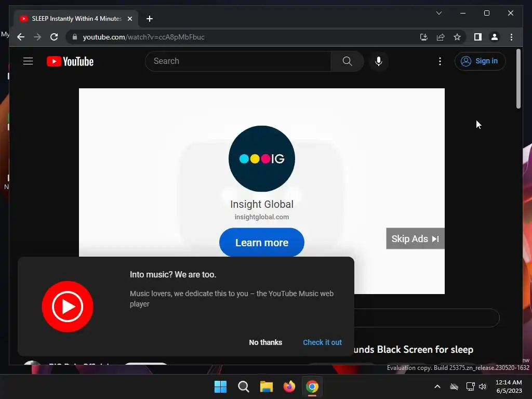This screenshot has width=532, height=399.
Task: Click the search magnifier button
Action: pyautogui.click(x=347, y=61)
